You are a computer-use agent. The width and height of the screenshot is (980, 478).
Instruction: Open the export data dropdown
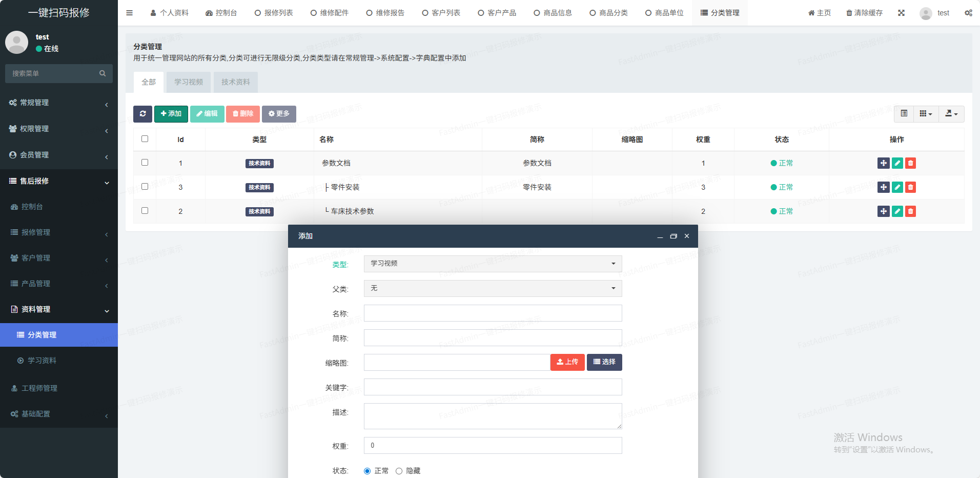click(x=951, y=114)
